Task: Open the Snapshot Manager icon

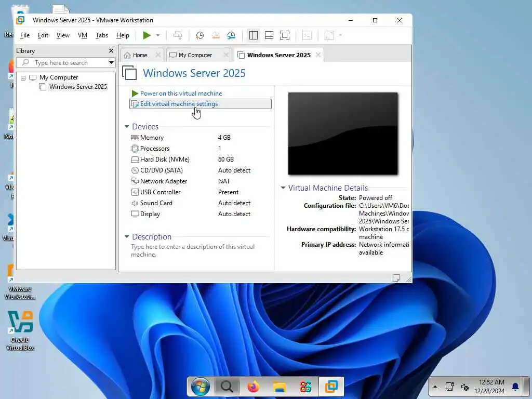Action: coord(231,35)
